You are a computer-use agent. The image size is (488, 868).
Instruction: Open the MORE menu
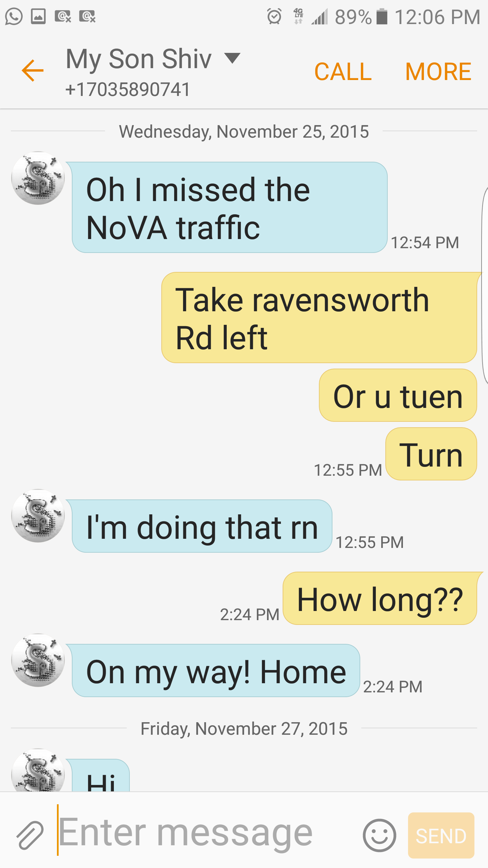438,72
